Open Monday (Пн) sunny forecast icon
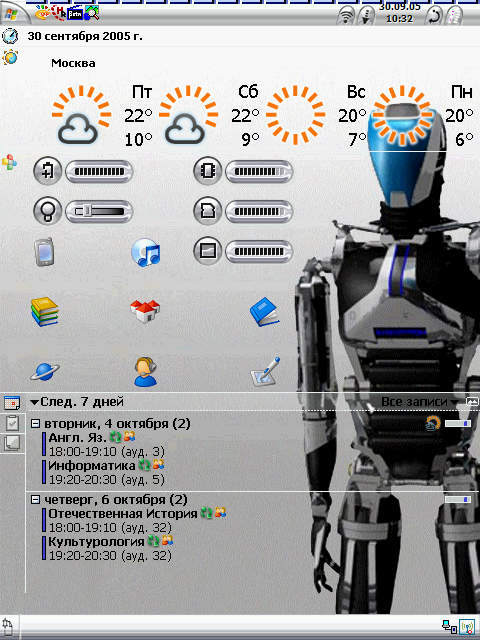The height and width of the screenshot is (640, 480). (x=402, y=115)
